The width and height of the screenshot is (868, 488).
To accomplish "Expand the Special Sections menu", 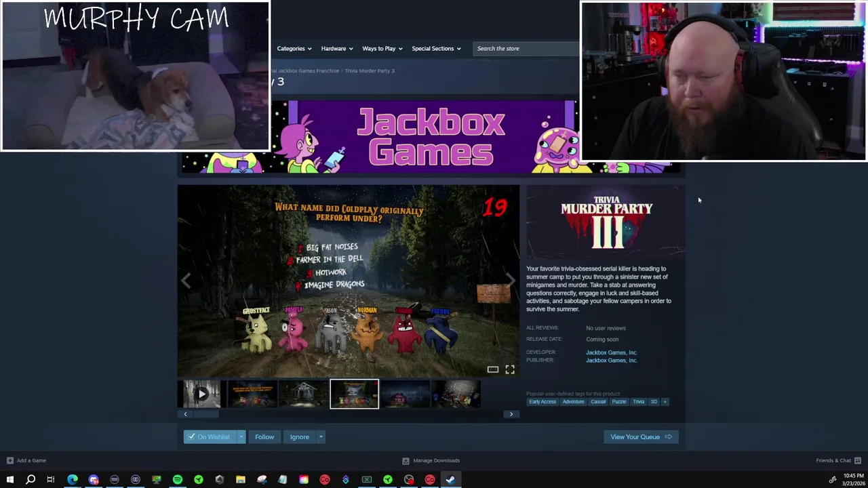I will pos(436,48).
